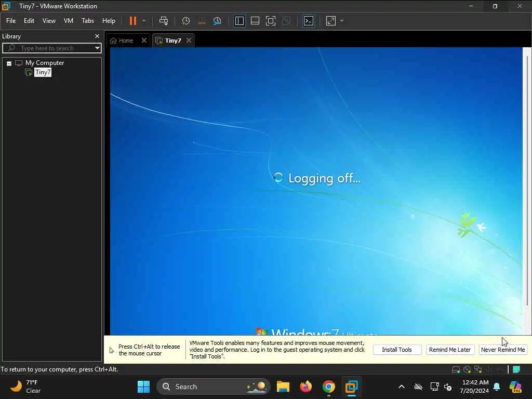This screenshot has height=399, width=532.
Task: Click the network adapter status bar icon
Action: 478,369
